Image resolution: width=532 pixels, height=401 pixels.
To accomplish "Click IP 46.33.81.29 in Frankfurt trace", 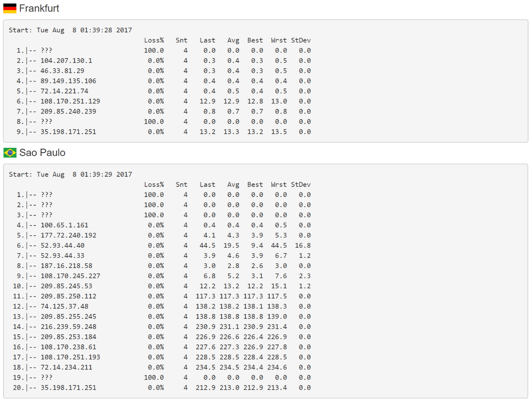I will [x=62, y=71].
